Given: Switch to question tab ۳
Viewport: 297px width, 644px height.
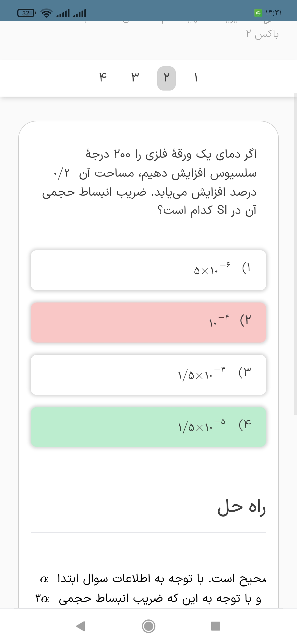Looking at the screenshot, I should pyautogui.click(x=135, y=78).
